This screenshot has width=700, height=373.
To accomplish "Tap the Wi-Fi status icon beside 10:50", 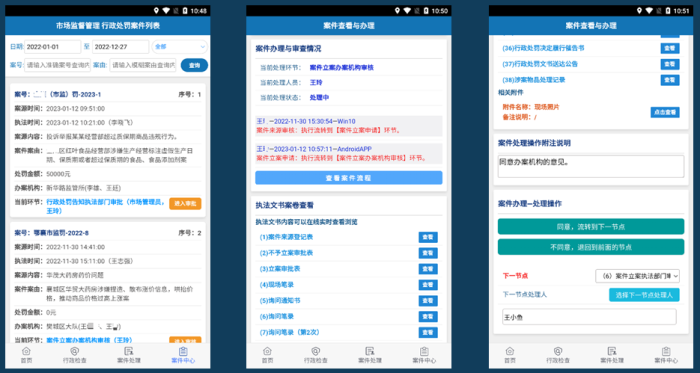I will (408, 11).
